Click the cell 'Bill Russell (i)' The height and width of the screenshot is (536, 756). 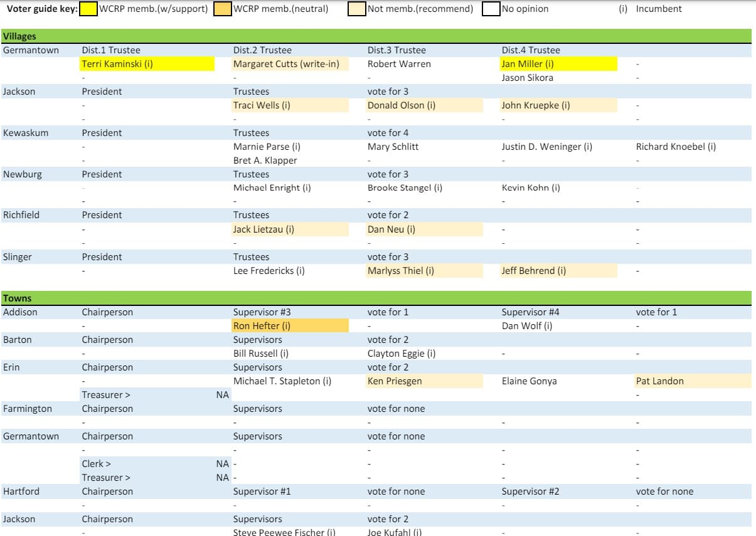[x=261, y=354]
